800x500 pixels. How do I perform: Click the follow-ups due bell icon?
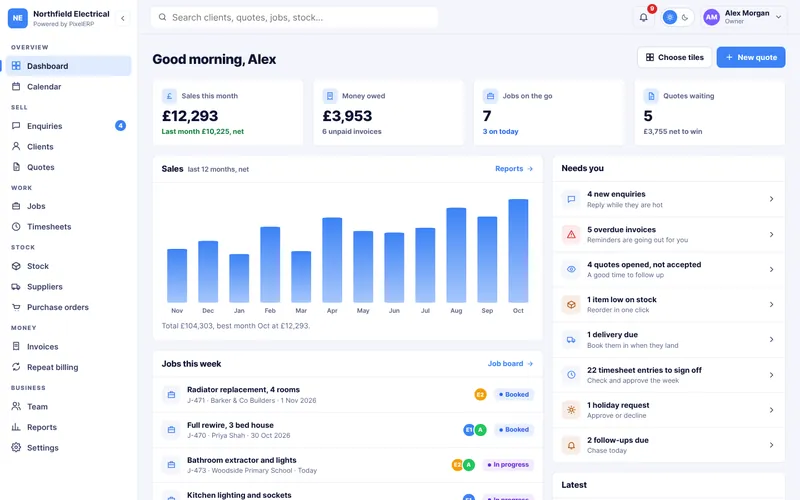pyautogui.click(x=571, y=445)
